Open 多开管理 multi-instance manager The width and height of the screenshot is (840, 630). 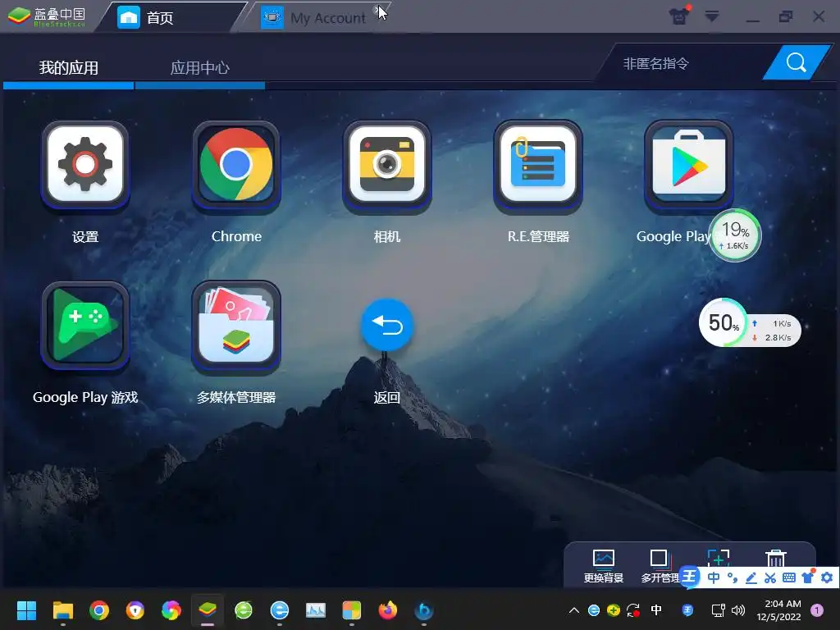659,566
